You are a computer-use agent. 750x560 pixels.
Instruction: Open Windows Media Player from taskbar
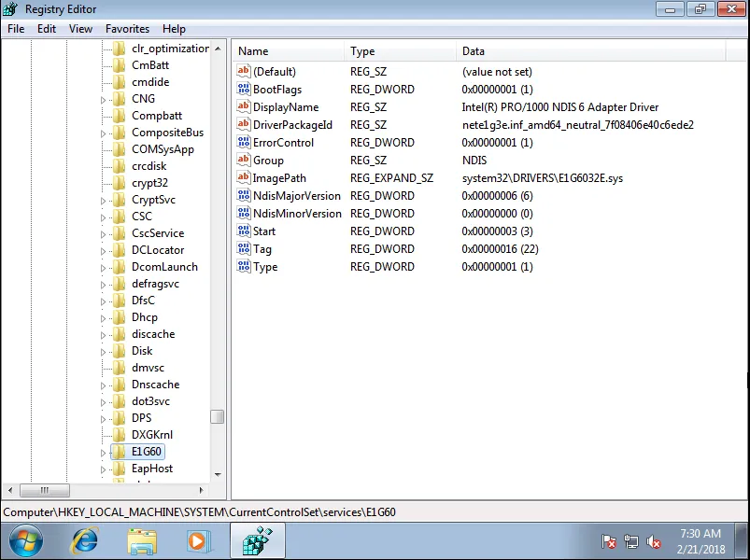(x=198, y=541)
